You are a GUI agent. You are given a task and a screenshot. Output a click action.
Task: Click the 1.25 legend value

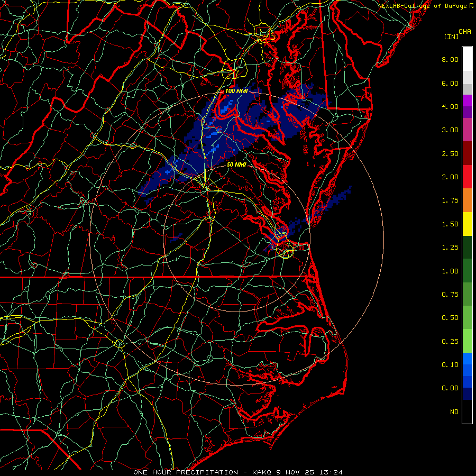pyautogui.click(x=450, y=248)
